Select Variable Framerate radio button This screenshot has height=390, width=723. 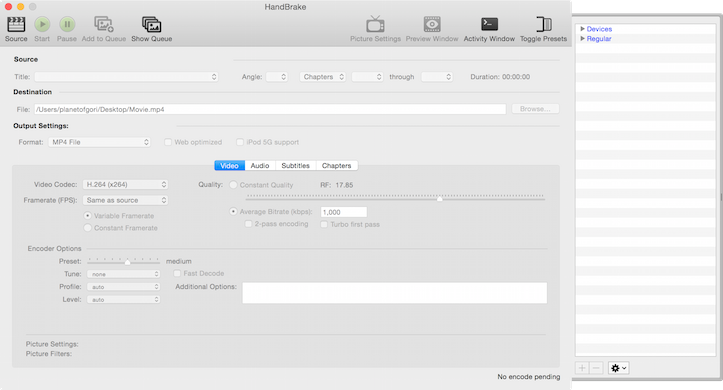87,216
